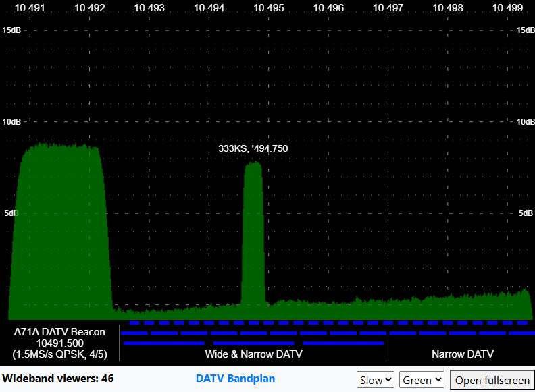Click the A71A DATV Beacon label

(59, 332)
